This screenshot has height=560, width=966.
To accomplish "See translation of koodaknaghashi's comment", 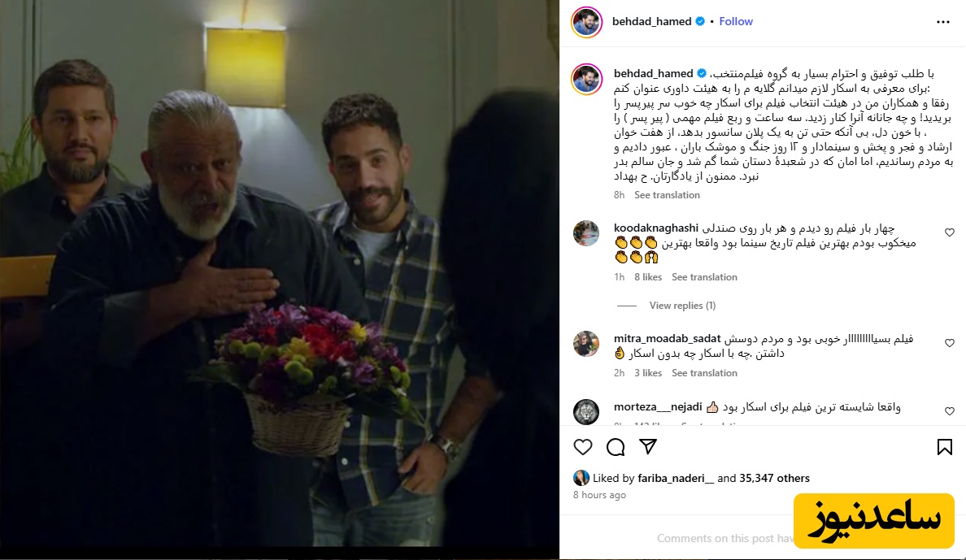I will (704, 277).
